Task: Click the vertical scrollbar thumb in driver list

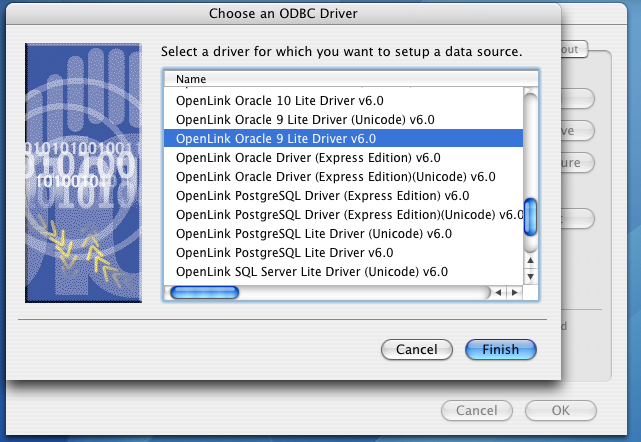Action: pos(530,217)
